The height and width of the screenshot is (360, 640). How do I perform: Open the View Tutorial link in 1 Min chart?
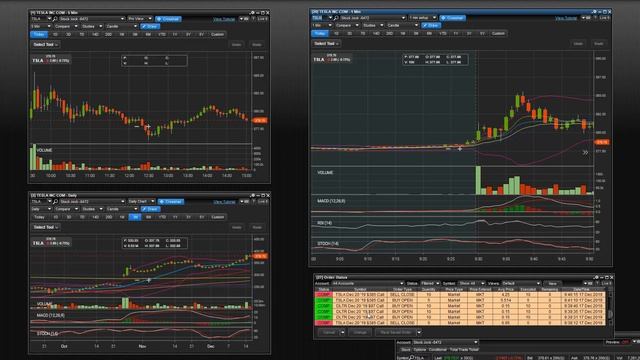[566, 18]
